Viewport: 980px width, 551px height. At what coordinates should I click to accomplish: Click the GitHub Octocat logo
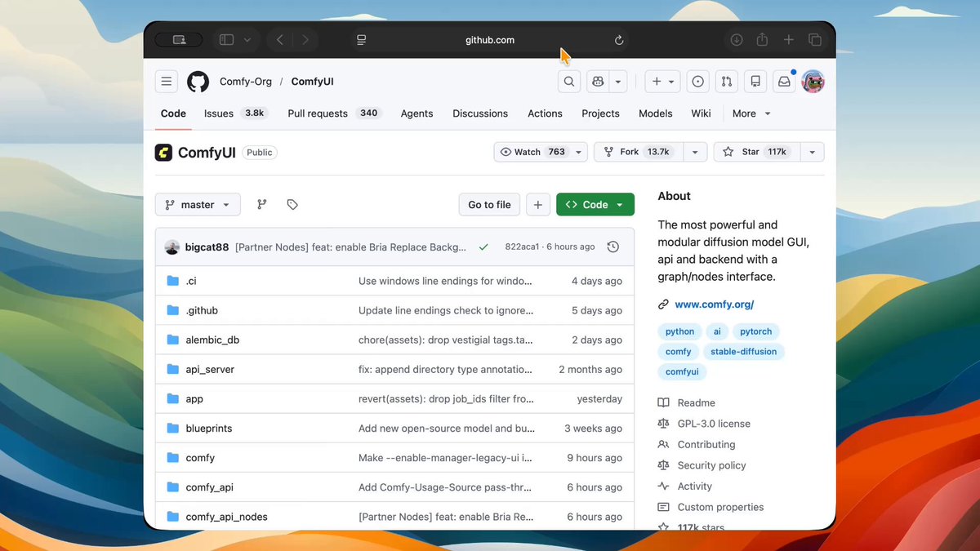[x=198, y=82]
